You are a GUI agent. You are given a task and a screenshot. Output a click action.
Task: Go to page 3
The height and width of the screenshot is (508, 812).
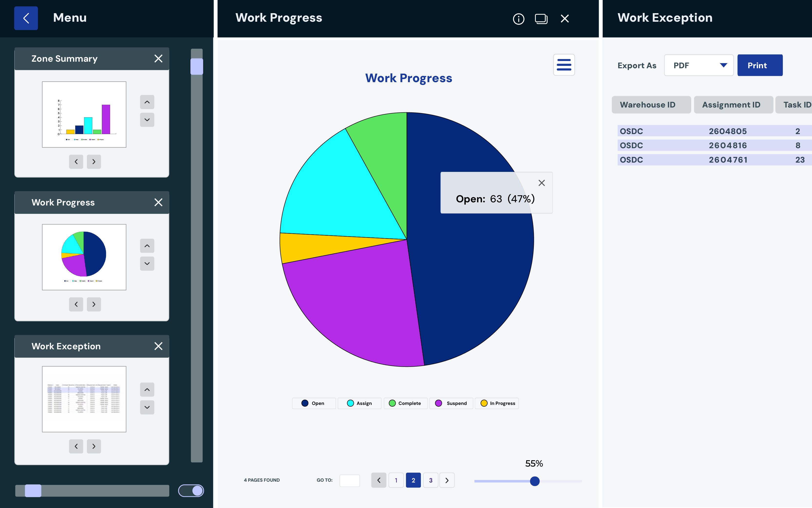tap(430, 480)
